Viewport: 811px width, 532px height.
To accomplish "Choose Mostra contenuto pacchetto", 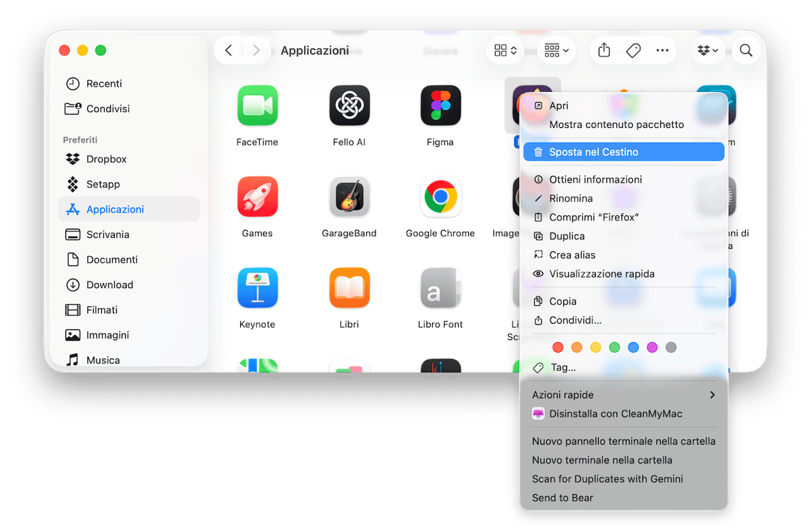I will point(624,125).
